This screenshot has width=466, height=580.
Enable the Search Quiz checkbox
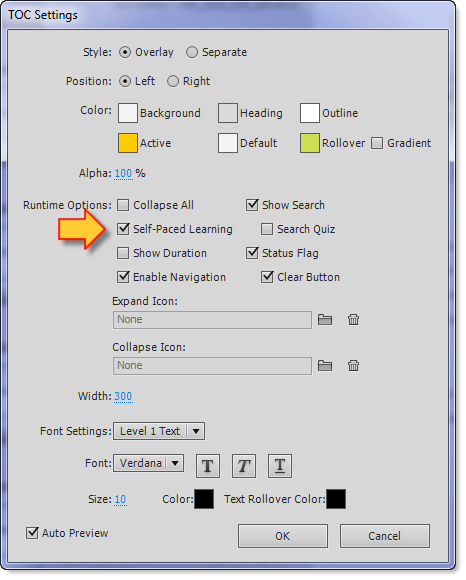[x=267, y=229]
